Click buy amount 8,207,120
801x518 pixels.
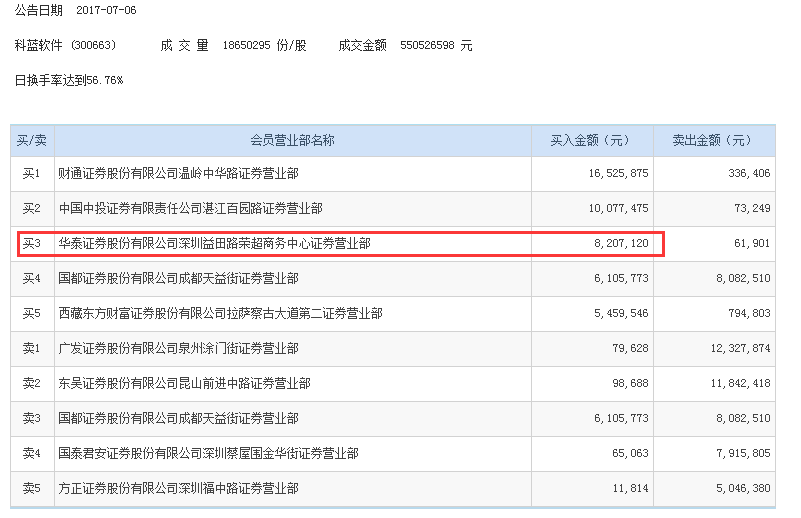[x=621, y=244]
